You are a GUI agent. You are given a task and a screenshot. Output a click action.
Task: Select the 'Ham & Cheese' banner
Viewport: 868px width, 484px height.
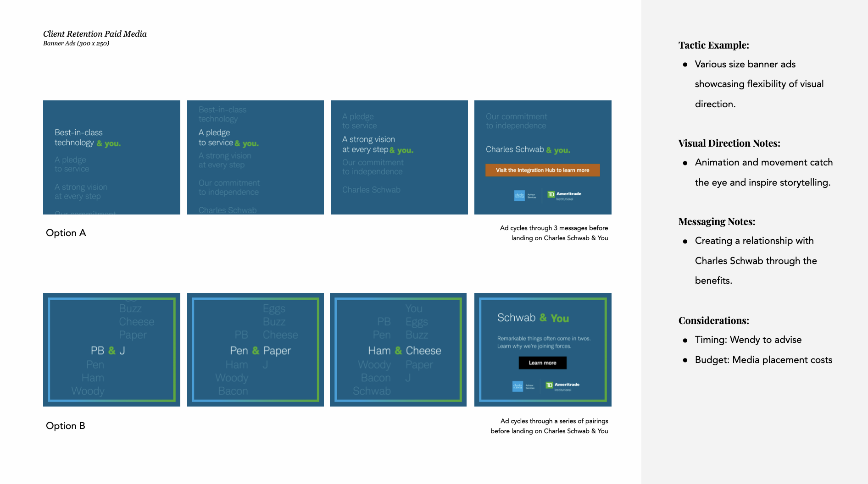[398, 350]
